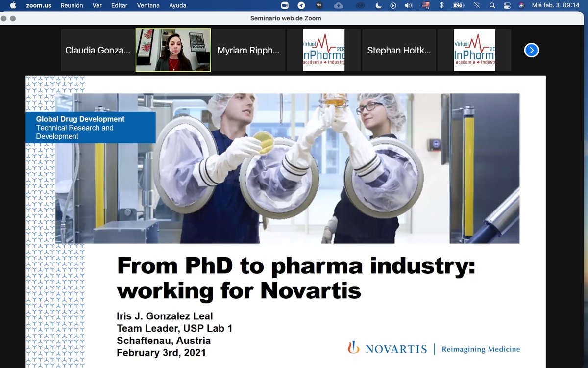Open the Creative Cloud menu bar icon
Screen dimensions: 588x368
360,5
